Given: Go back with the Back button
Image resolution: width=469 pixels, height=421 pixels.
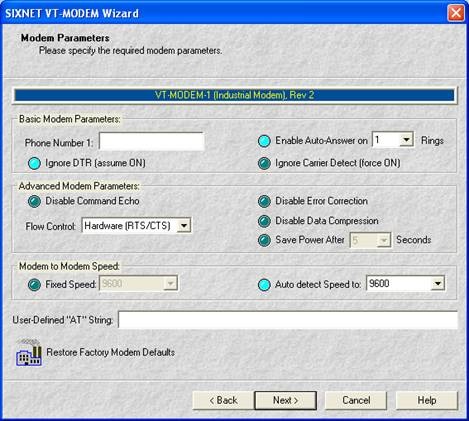Looking at the screenshot, I should (223, 400).
